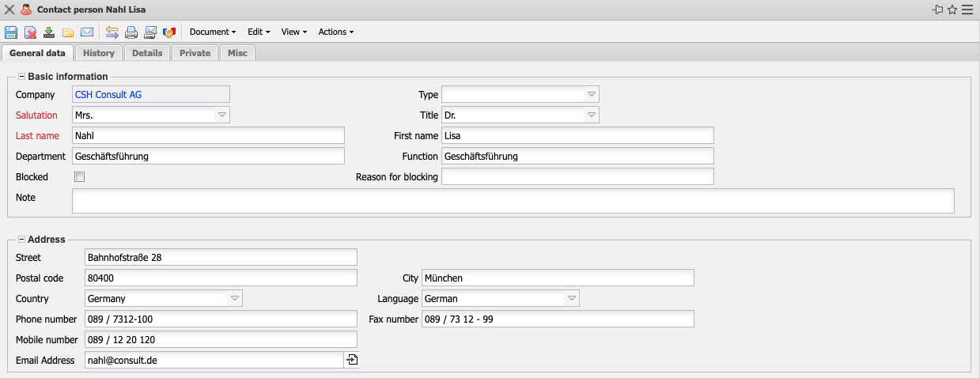Pin the contact window with the pushpin icon
The height and width of the screenshot is (378, 980).
coord(938,10)
